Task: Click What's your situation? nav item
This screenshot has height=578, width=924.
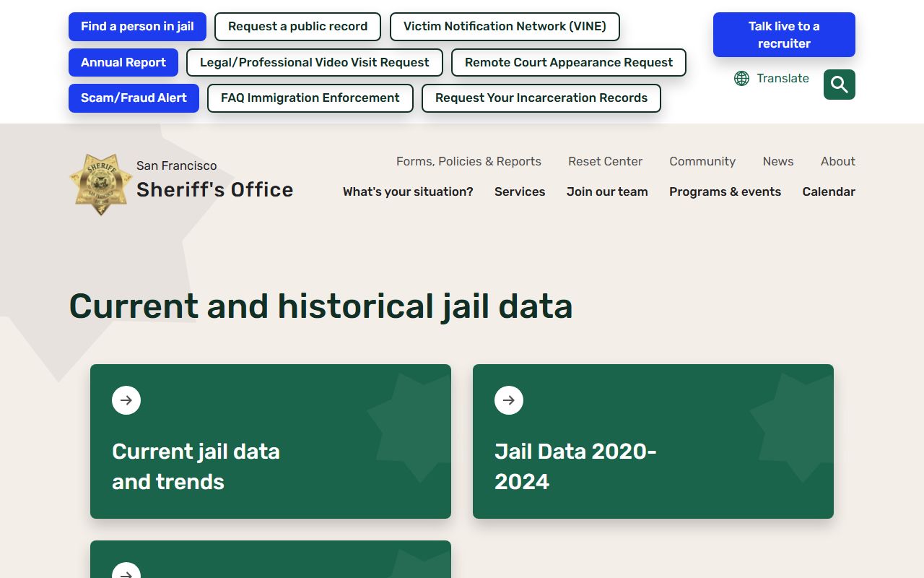Action: pos(408,191)
